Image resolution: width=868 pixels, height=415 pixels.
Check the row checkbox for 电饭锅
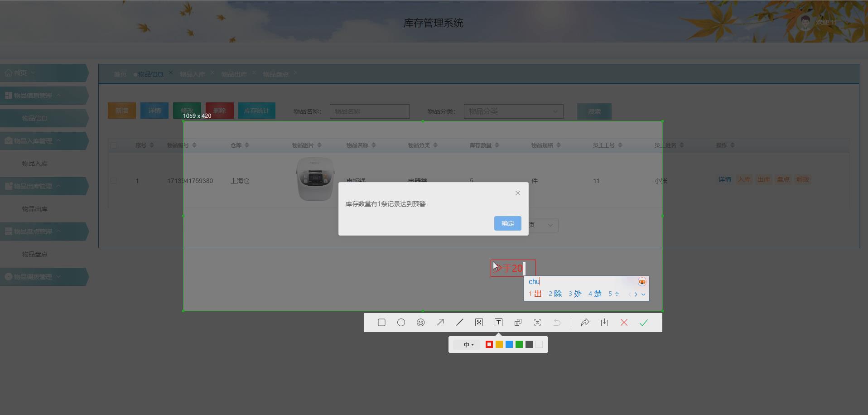(x=114, y=180)
